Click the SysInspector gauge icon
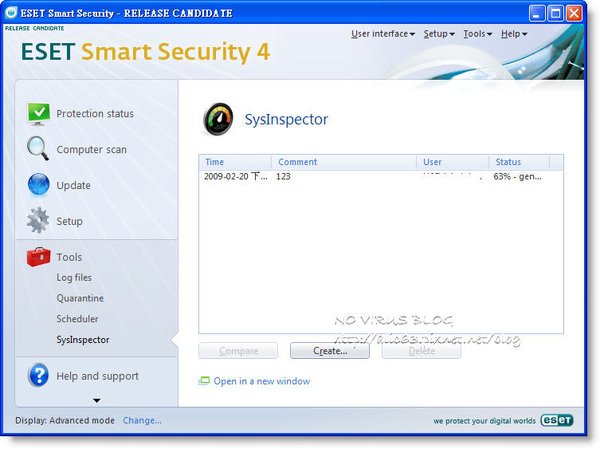 click(x=218, y=119)
